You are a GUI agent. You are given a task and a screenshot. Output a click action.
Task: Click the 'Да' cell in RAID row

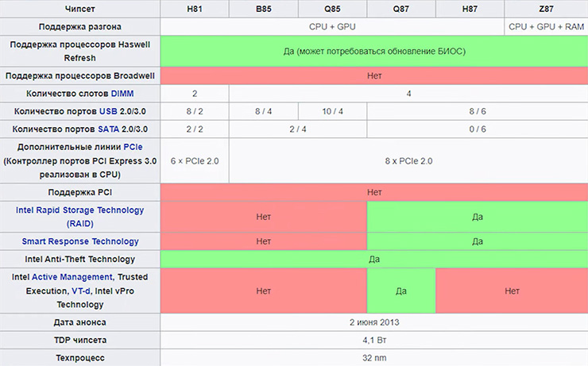click(478, 217)
